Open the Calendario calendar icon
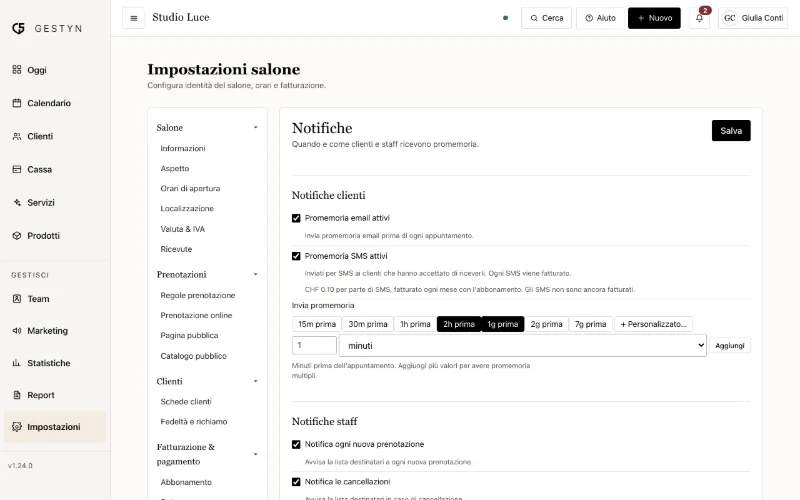800x500 pixels. click(17, 103)
